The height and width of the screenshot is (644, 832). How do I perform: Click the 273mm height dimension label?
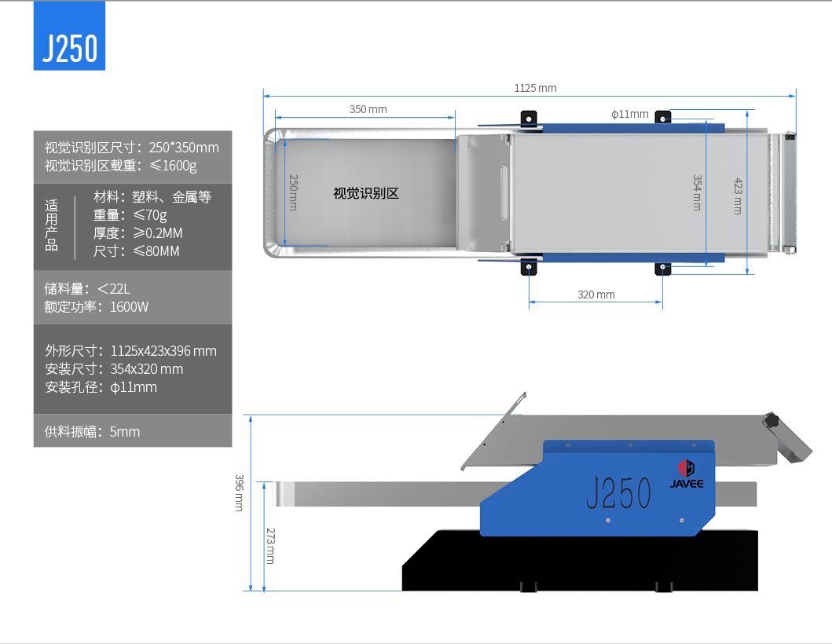(269, 546)
